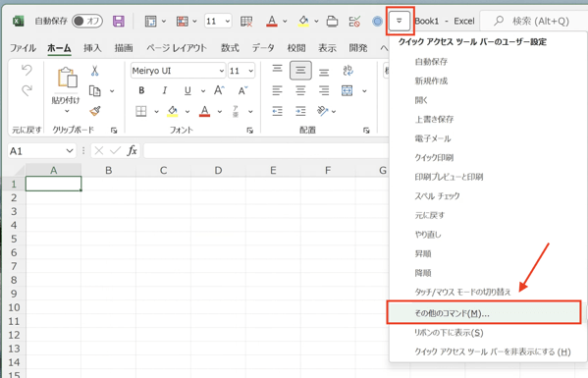Increase font size with larger A icon
588x378 pixels.
pyautogui.click(x=219, y=90)
